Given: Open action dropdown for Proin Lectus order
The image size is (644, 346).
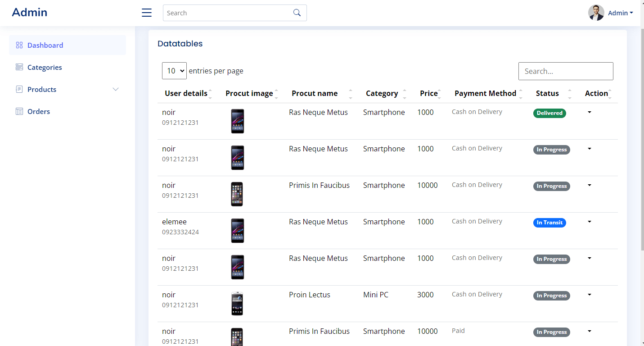Looking at the screenshot, I should 590,295.
